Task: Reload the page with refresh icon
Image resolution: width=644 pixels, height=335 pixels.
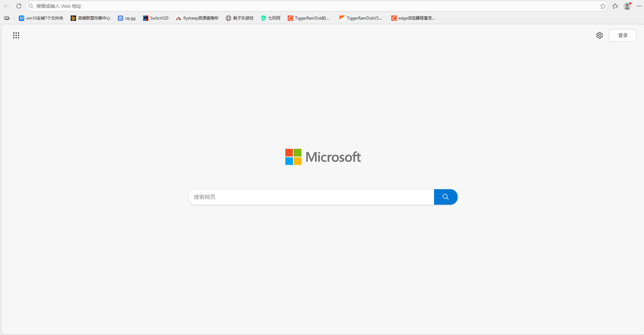Action: point(19,6)
